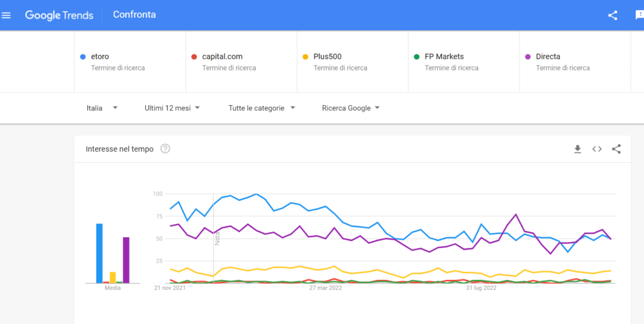Click the purple Directa color dot
The image size is (644, 324).
(x=528, y=57)
